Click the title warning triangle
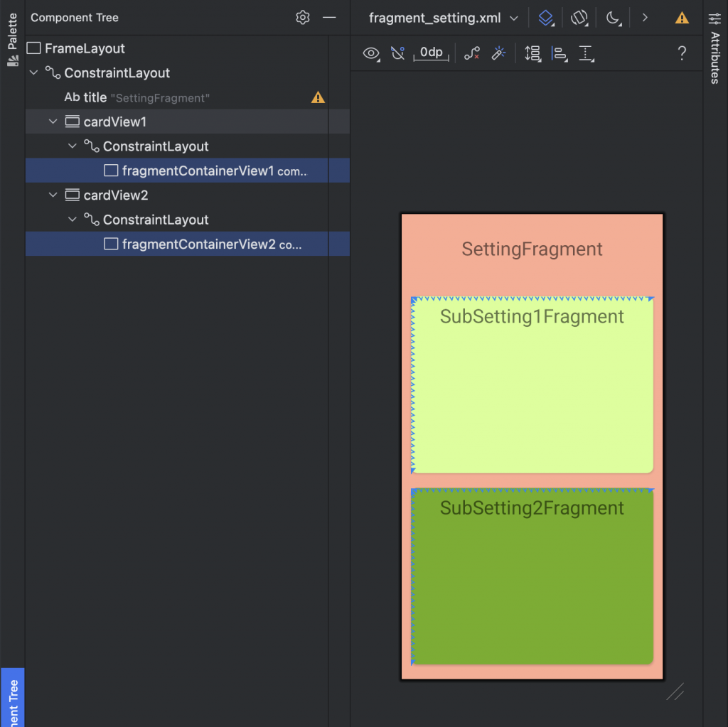 [x=318, y=97]
